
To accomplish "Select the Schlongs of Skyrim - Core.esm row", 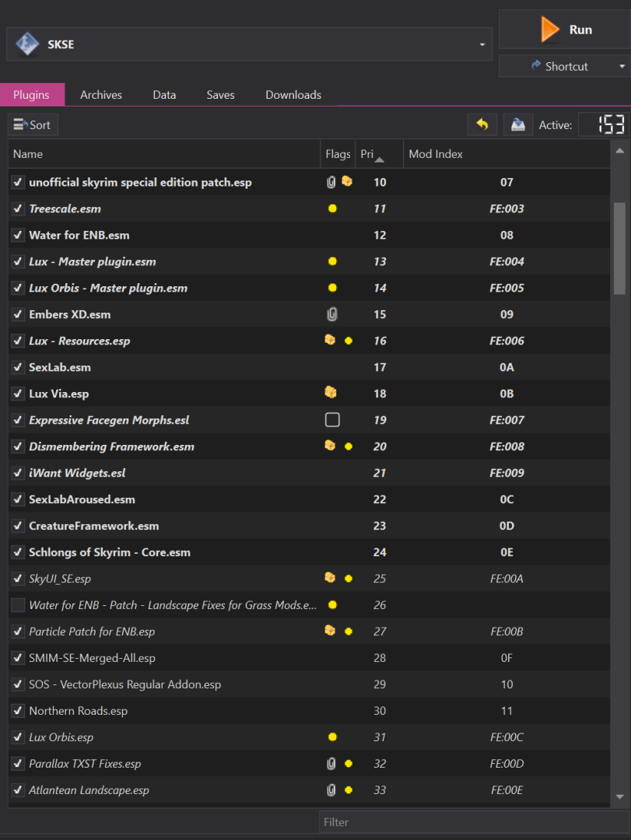I will coord(310,552).
